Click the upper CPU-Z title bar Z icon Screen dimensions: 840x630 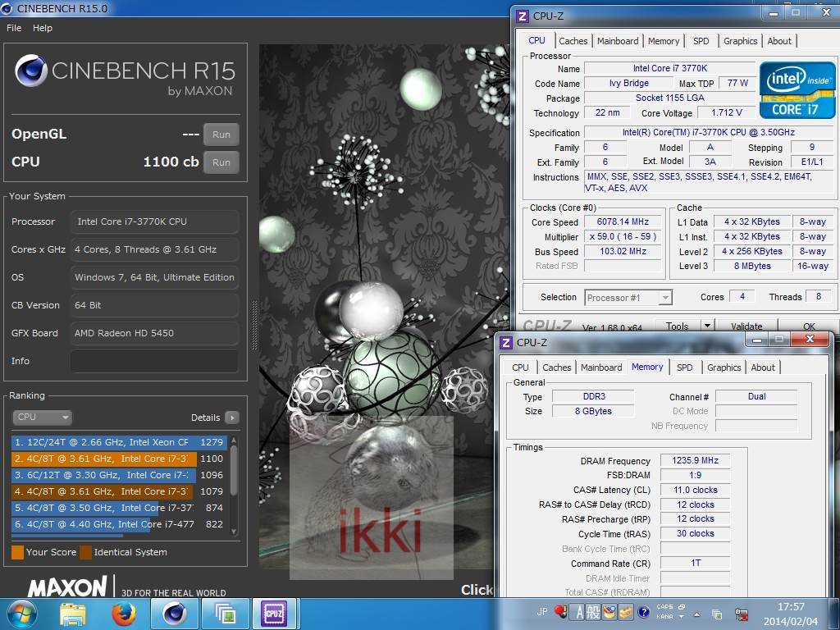pyautogui.click(x=523, y=16)
